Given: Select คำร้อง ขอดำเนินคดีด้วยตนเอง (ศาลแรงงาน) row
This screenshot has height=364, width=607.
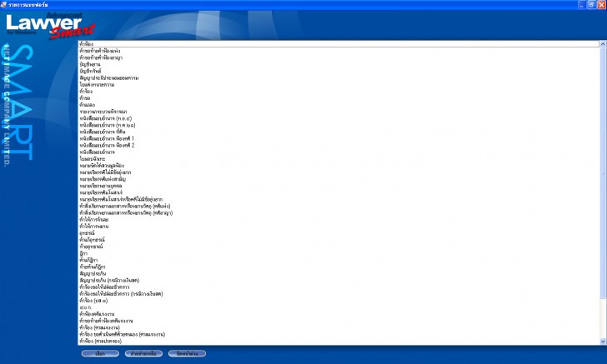Looking at the screenshot, I should [x=339, y=334].
